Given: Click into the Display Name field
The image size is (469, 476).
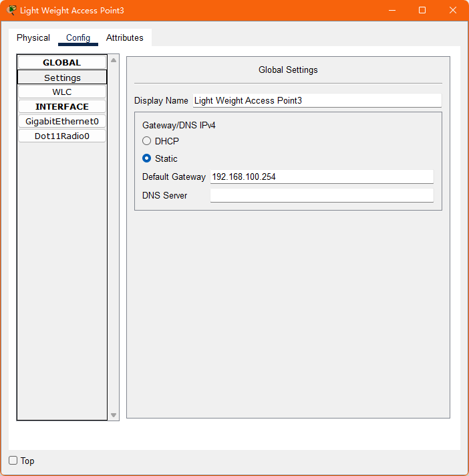Looking at the screenshot, I should pos(317,100).
